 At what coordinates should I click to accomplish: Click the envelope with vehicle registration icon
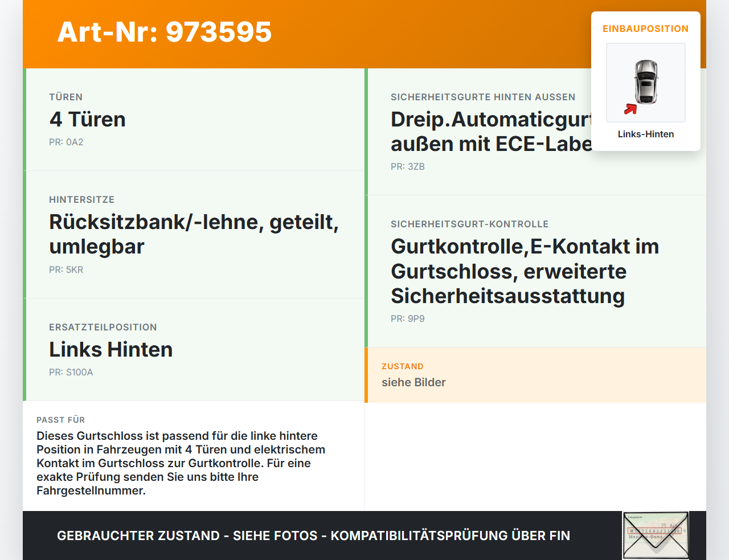pos(656,535)
